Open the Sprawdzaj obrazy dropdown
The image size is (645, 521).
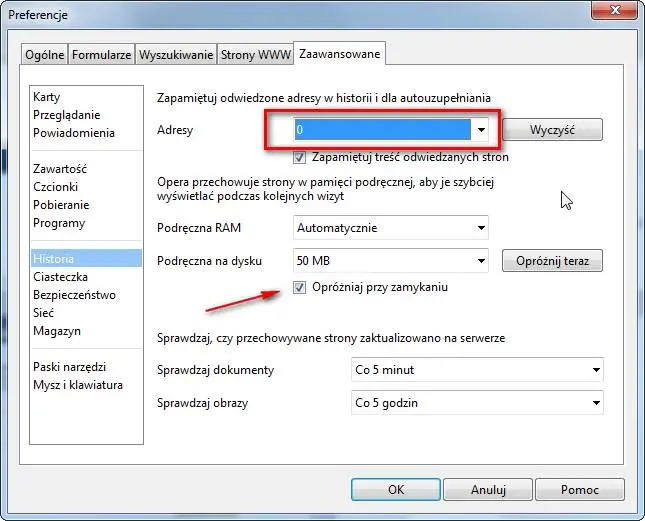click(595, 403)
